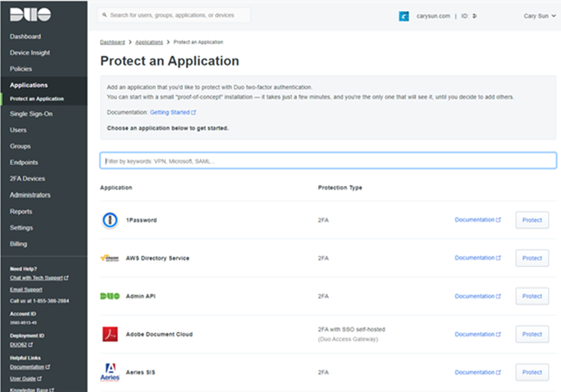
Task: Click the 1Password application icon
Action: [110, 220]
